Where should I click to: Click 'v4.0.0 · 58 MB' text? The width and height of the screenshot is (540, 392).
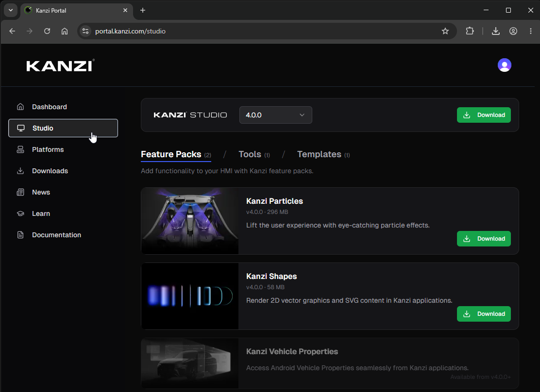[x=265, y=287]
